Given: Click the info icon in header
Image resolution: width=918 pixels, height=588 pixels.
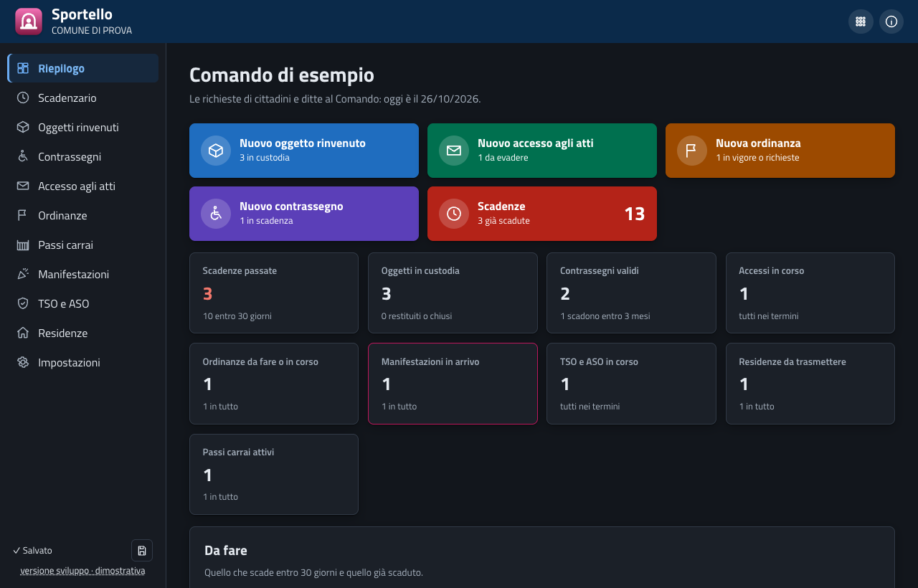Looking at the screenshot, I should [891, 22].
